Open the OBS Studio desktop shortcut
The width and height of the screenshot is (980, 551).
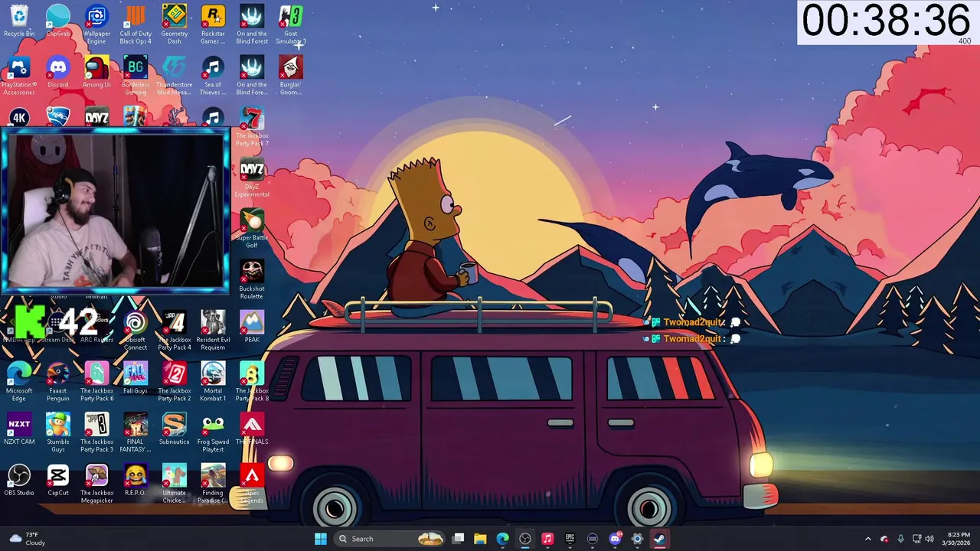(x=19, y=481)
